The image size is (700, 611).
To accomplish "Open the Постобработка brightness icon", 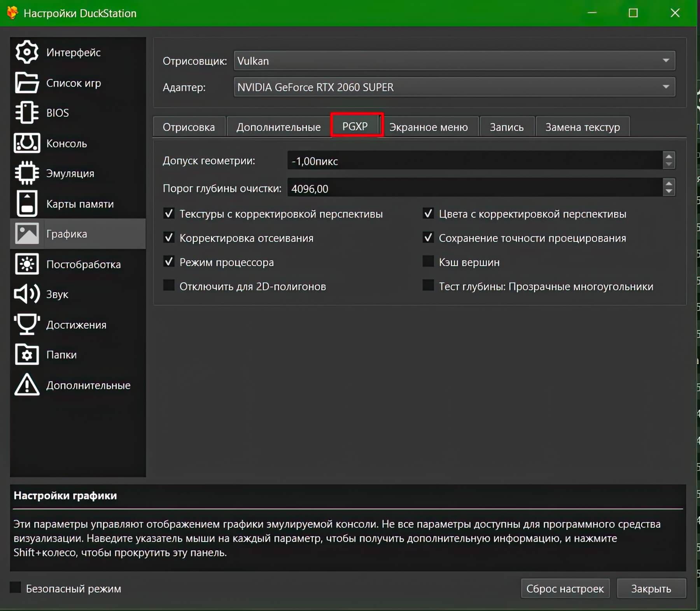I will [27, 264].
